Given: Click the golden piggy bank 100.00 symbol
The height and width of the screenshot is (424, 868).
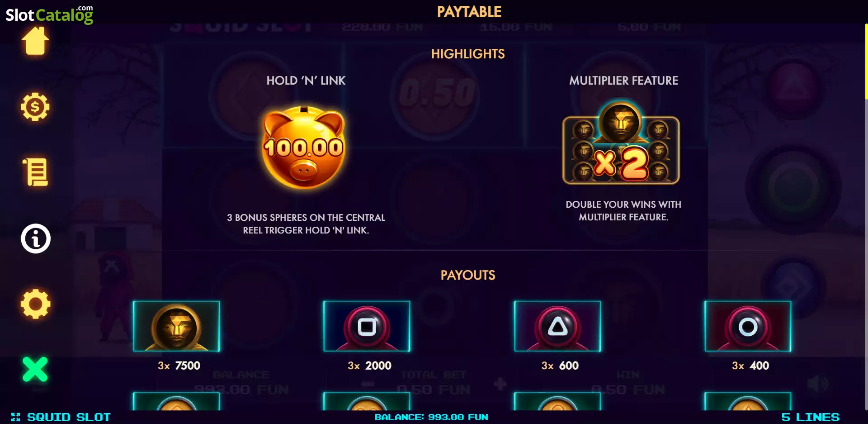Looking at the screenshot, I should pos(304,148).
